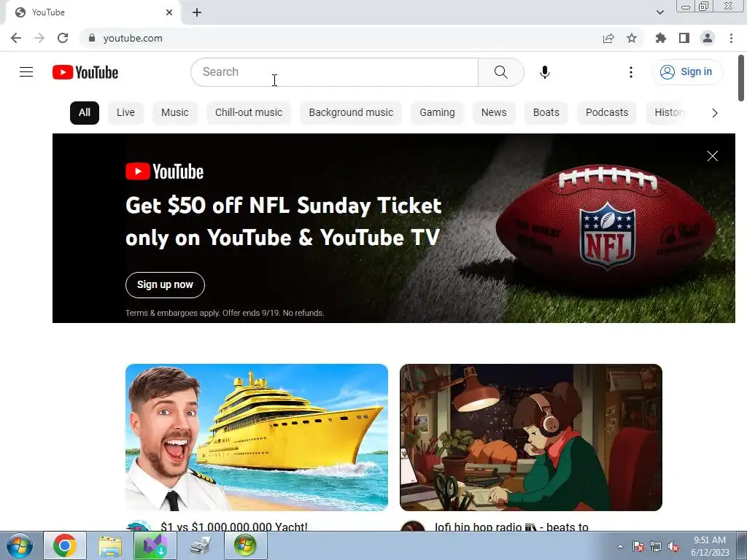
Task: Open YouTube settings three-dot menu
Action: click(x=631, y=72)
